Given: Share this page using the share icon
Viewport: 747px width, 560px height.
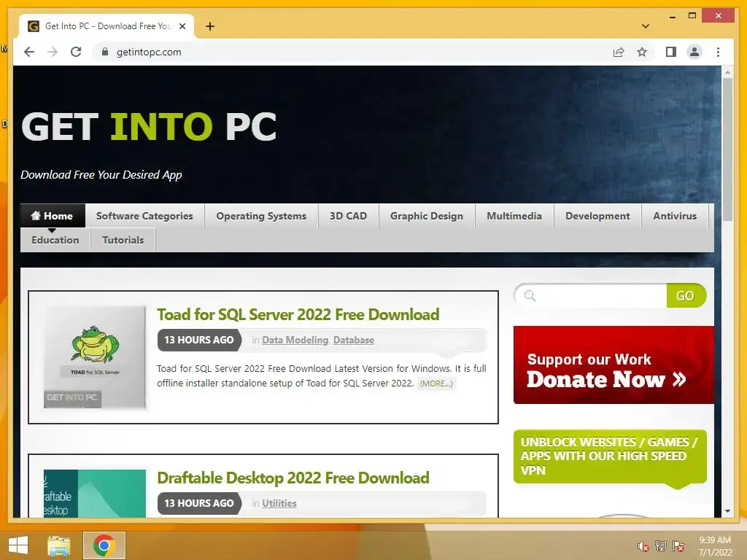Looking at the screenshot, I should (x=619, y=52).
